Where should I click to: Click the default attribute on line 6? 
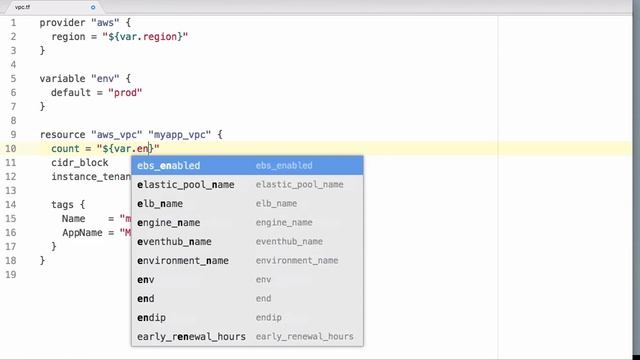(71, 93)
